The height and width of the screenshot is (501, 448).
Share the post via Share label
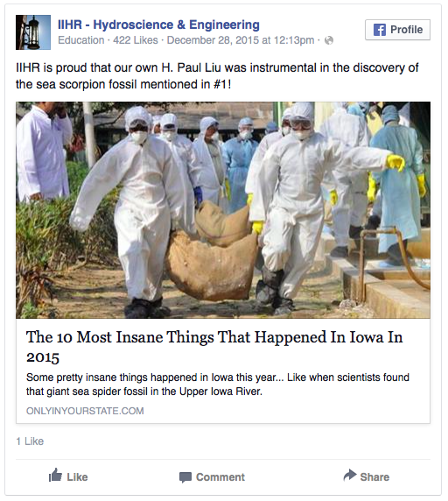click(374, 477)
